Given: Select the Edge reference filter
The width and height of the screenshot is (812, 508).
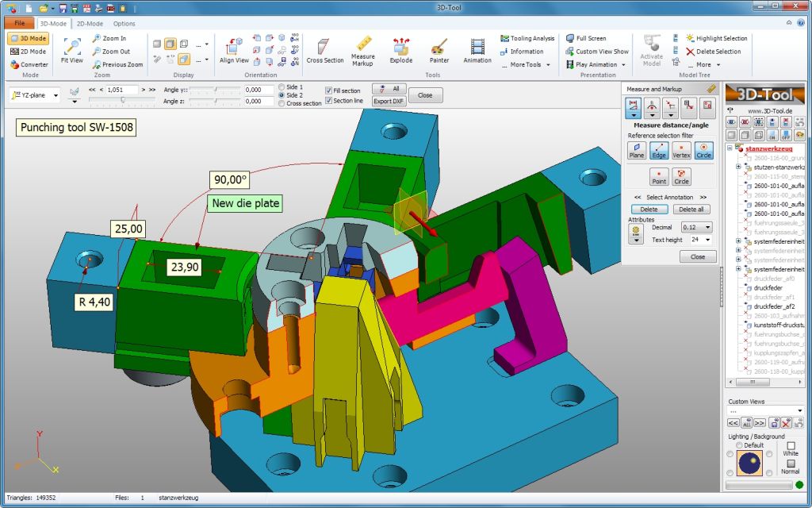Looking at the screenshot, I should click(x=659, y=150).
